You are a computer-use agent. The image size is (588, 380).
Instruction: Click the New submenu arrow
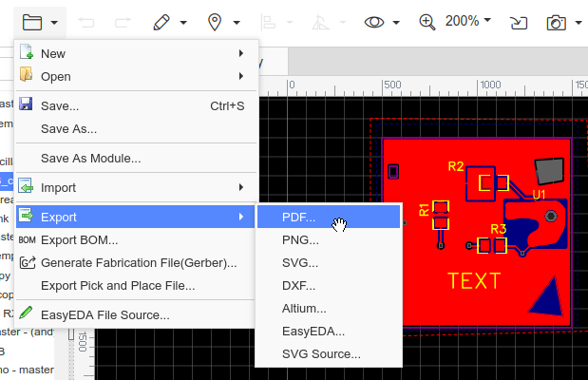coord(241,53)
